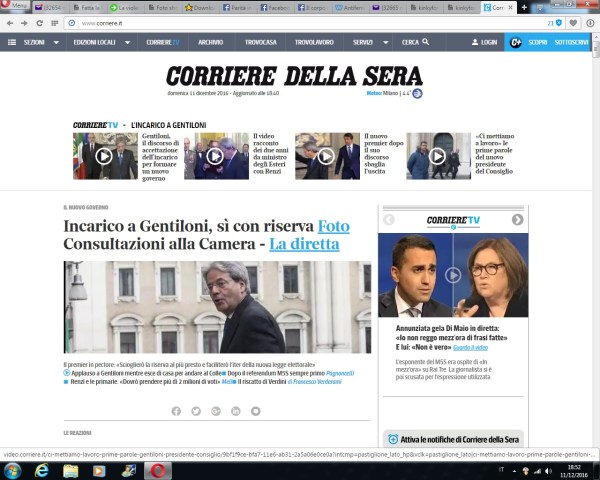Open a new tab with plus button

pyautogui.click(x=524, y=7)
